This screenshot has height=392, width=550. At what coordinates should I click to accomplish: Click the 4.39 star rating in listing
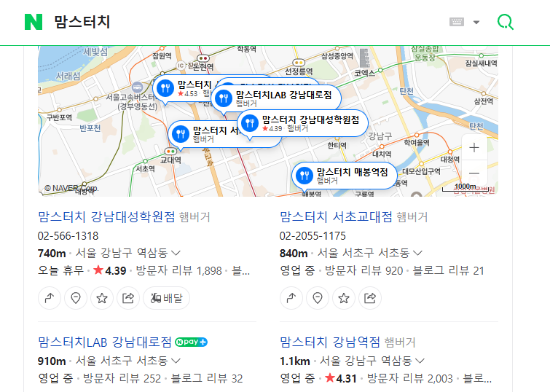point(110,271)
